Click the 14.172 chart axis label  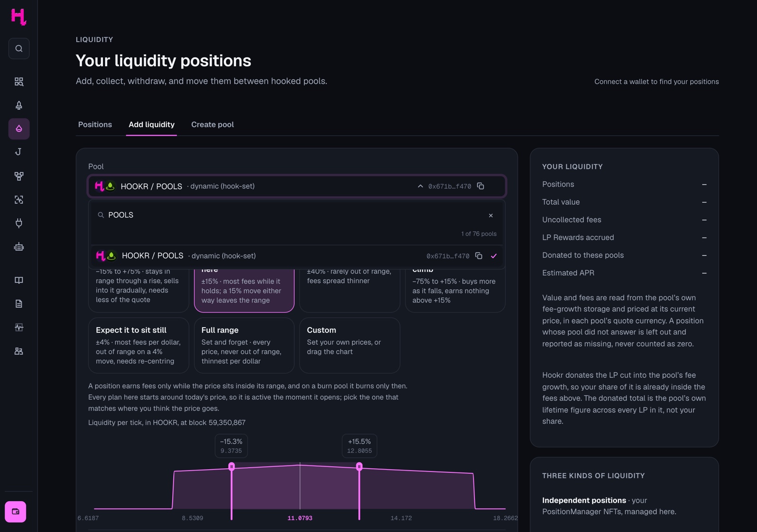click(x=401, y=518)
